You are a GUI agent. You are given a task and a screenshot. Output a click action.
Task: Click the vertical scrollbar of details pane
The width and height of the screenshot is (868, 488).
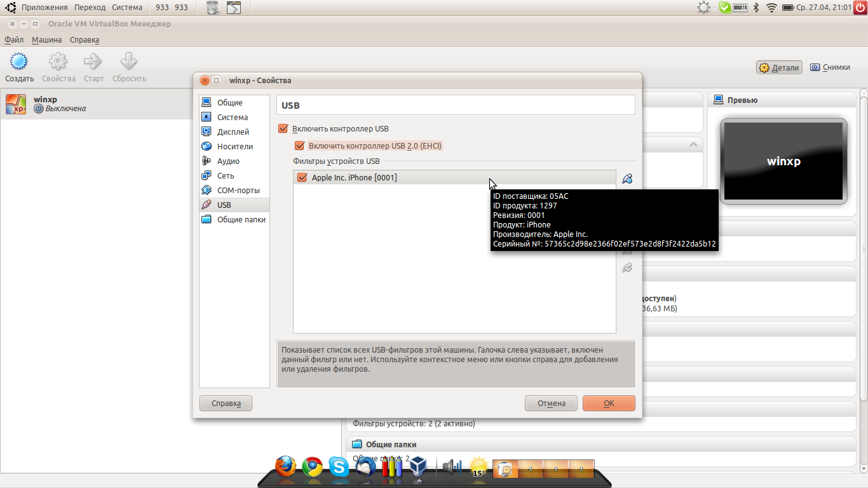[864, 248]
